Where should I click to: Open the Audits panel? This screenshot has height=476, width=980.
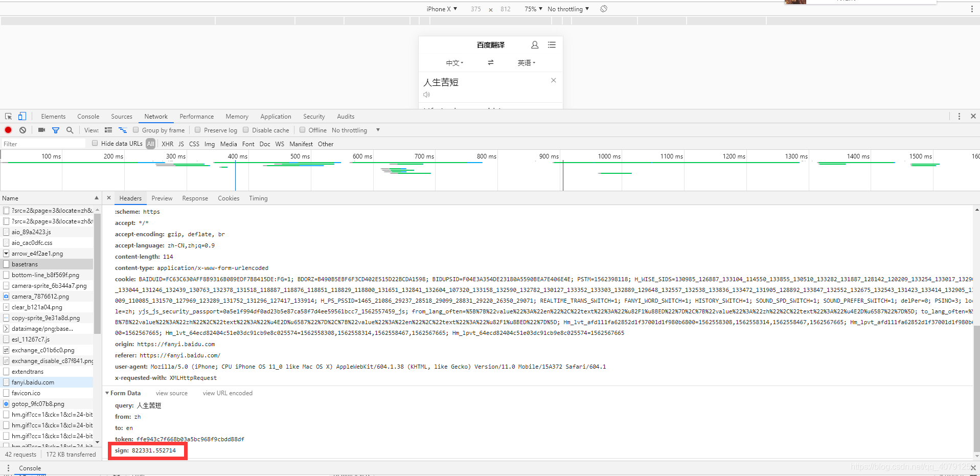(x=346, y=117)
